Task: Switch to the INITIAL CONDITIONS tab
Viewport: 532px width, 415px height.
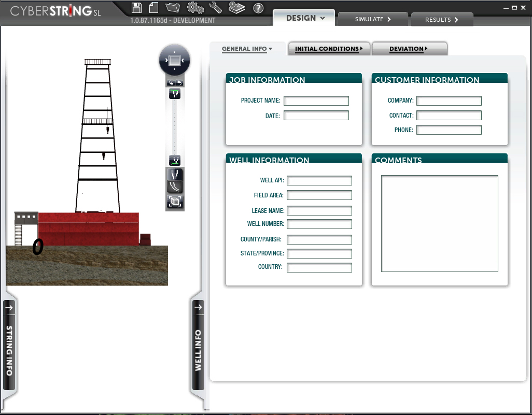Action: coord(329,49)
